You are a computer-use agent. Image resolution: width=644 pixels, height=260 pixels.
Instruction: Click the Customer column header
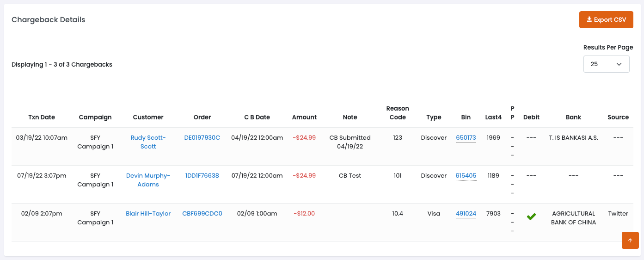tap(148, 118)
